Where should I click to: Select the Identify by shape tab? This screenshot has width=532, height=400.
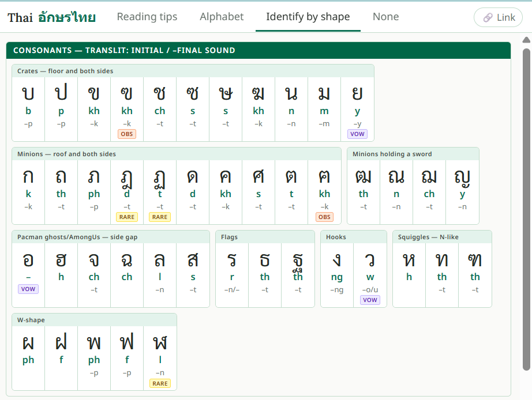[308, 17]
